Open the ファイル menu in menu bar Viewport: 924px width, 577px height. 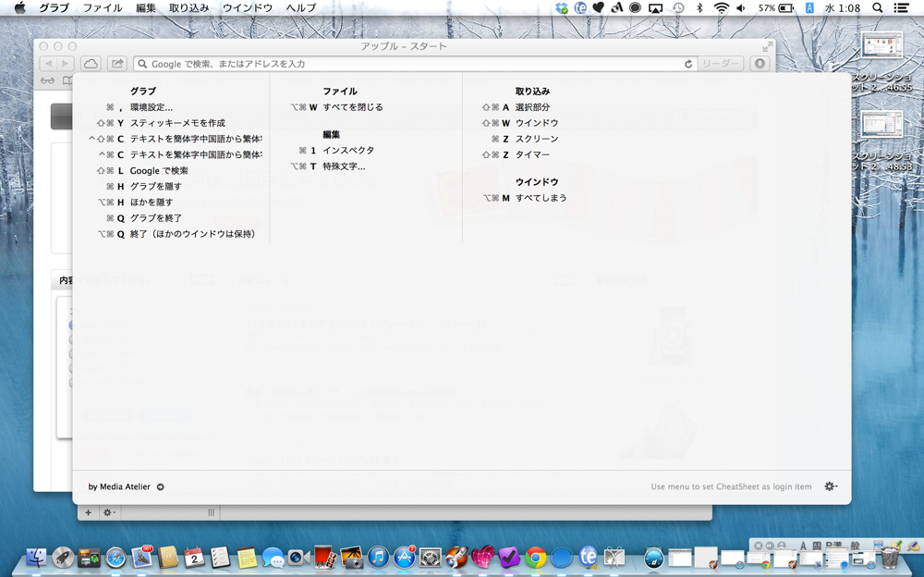tap(102, 7)
